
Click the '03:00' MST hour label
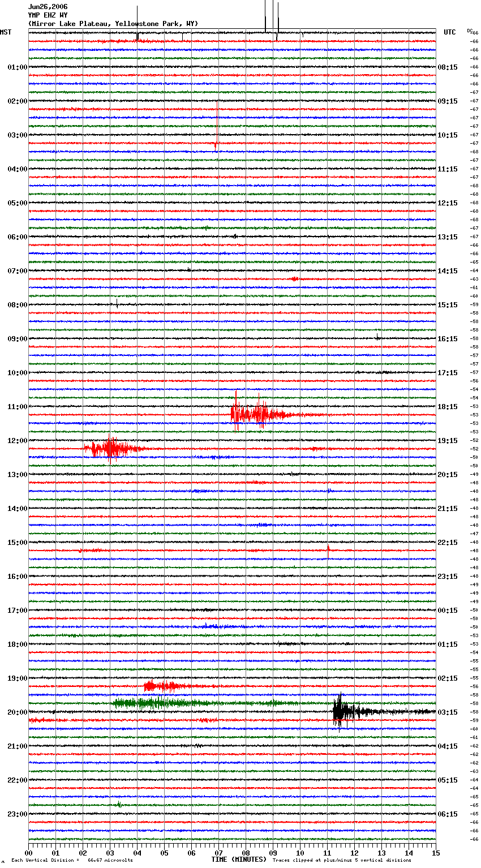point(18,135)
